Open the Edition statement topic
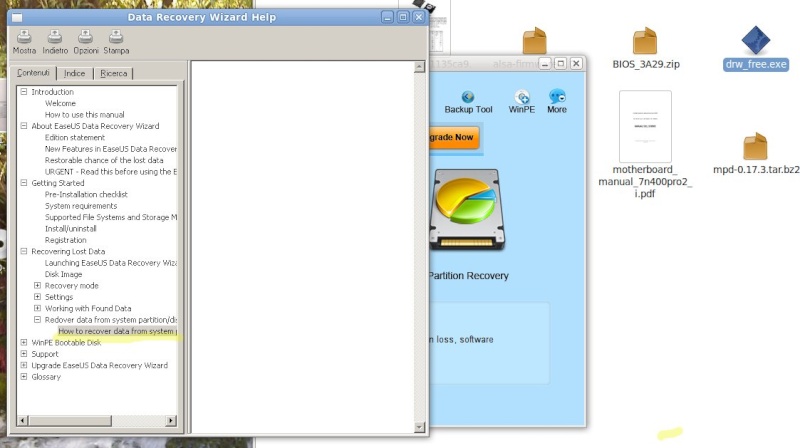 (x=74, y=137)
